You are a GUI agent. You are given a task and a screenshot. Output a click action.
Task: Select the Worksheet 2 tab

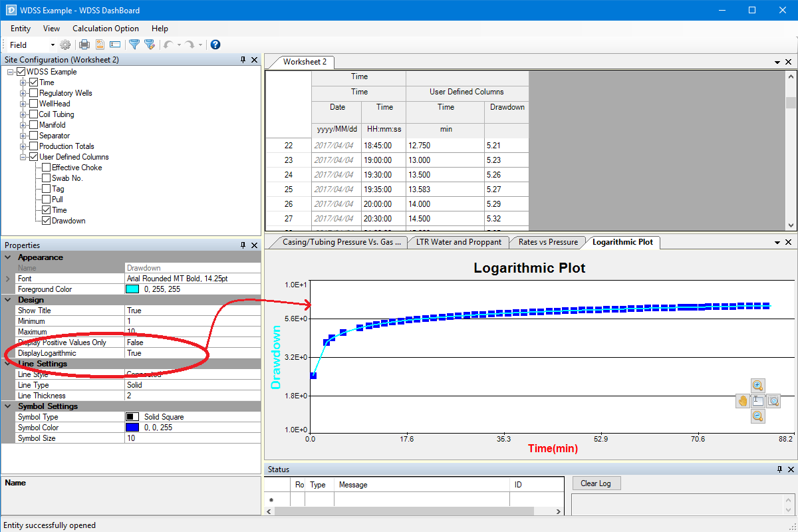coord(305,62)
